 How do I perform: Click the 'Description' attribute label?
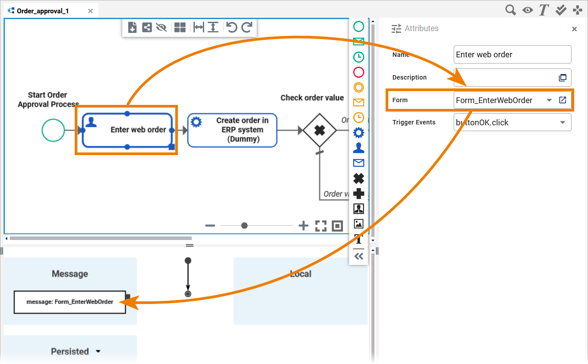410,77
